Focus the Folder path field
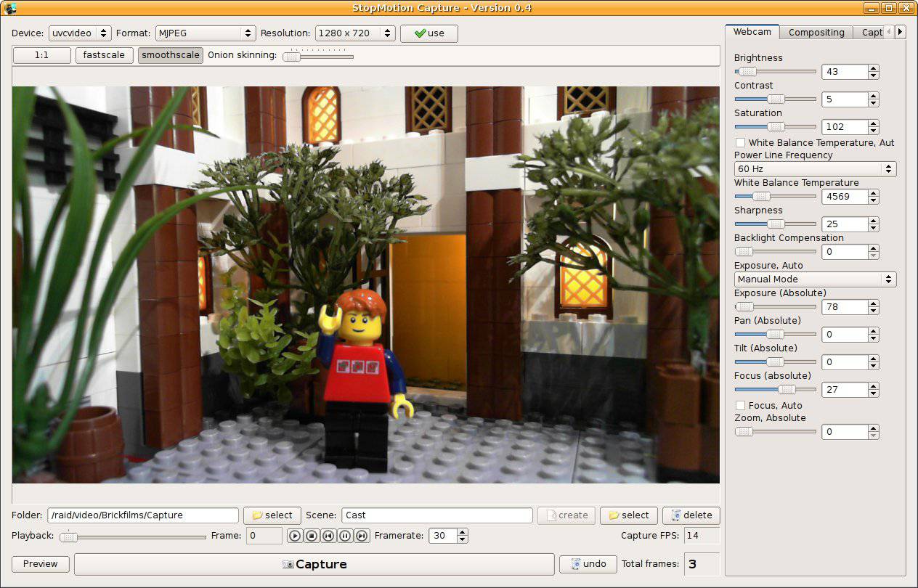This screenshot has height=588, width=918. coord(143,515)
